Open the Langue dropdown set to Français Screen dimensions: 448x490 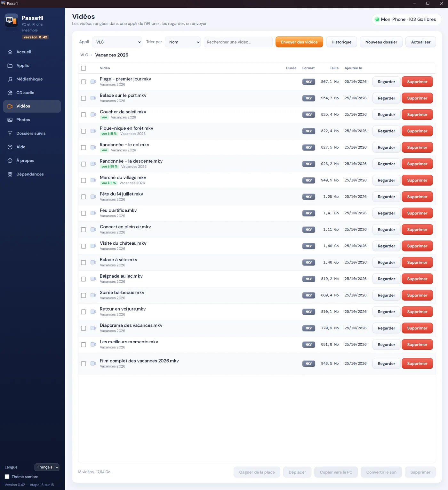[47, 467]
